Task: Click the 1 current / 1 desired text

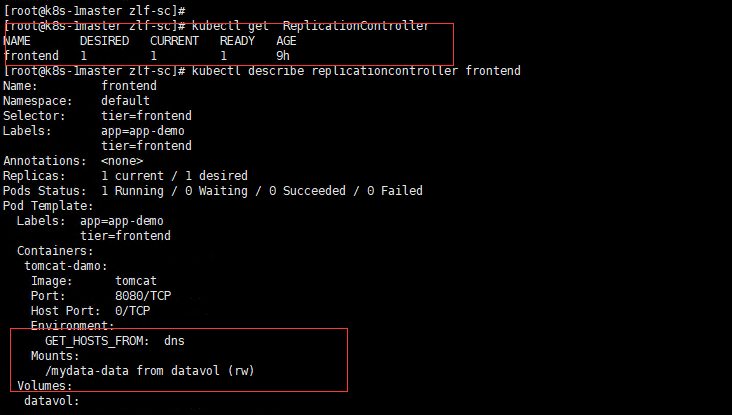Action: (174, 176)
